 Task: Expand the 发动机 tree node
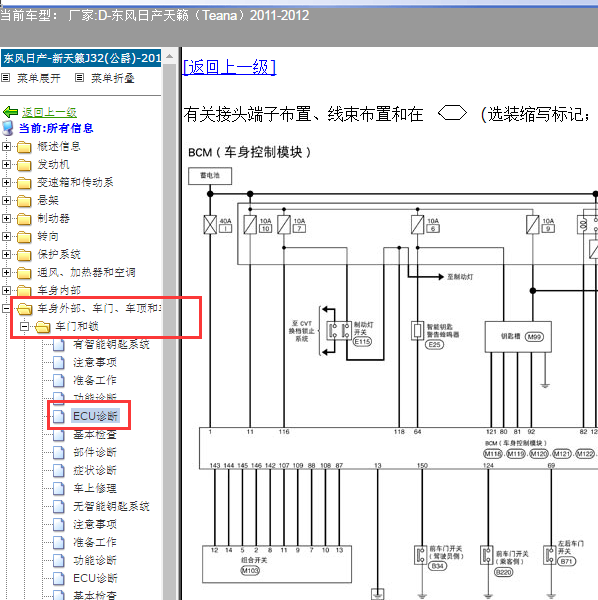tap(6, 164)
